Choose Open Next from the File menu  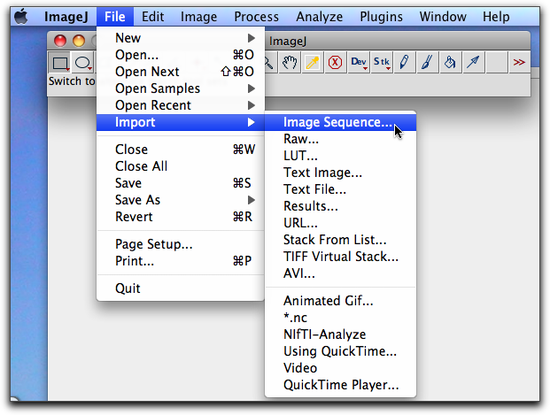pyautogui.click(x=181, y=71)
